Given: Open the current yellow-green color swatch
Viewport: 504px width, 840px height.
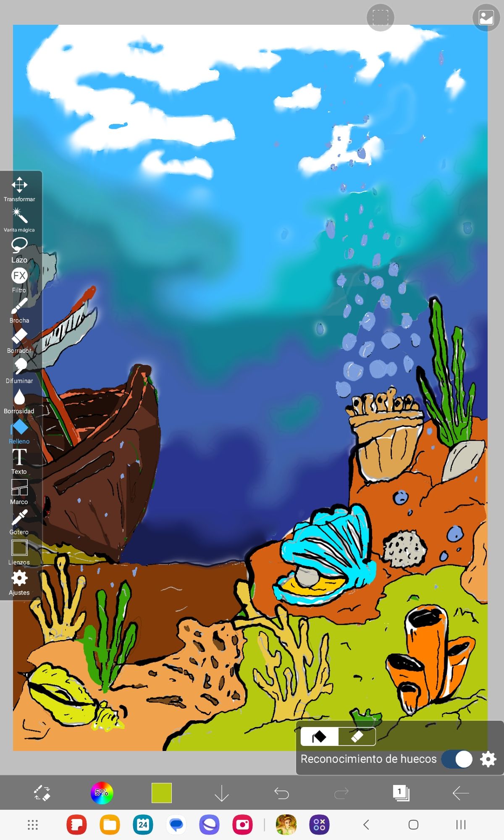Looking at the screenshot, I should pos(162,793).
